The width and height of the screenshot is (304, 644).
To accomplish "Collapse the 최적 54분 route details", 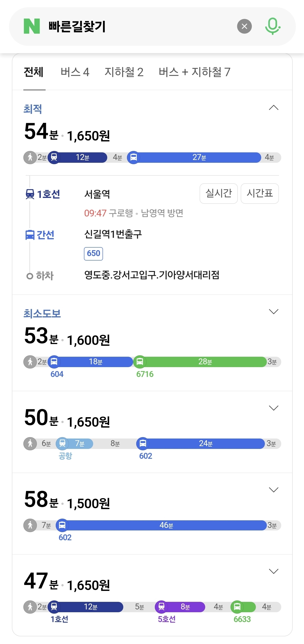I will coord(274,108).
